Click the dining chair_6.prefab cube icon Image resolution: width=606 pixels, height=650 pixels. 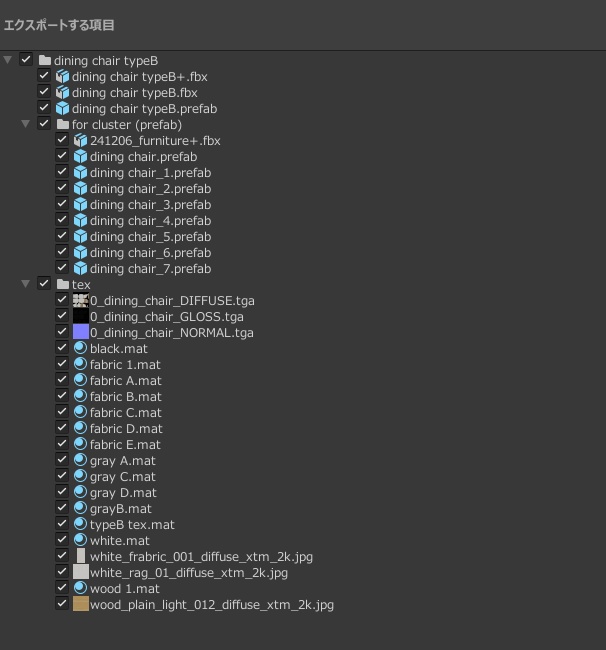80,252
